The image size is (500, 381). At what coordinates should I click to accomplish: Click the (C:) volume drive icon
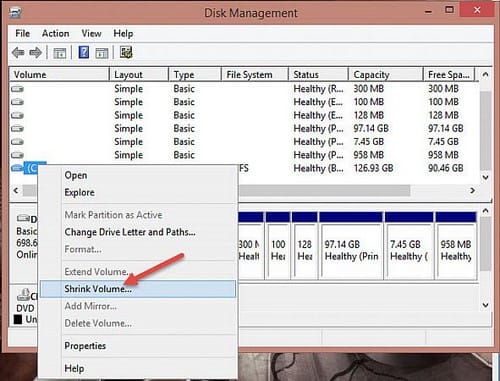tap(17, 168)
